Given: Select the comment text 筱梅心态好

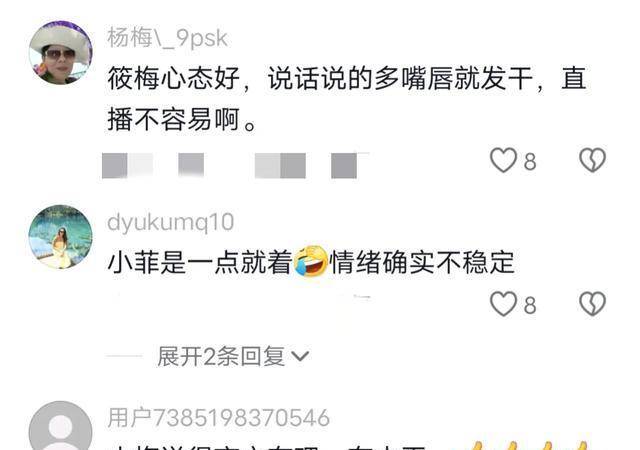Looking at the screenshot, I should pyautogui.click(x=173, y=78).
